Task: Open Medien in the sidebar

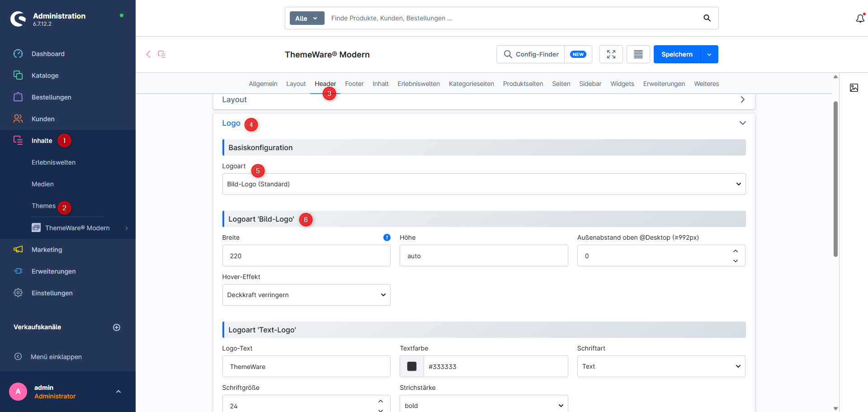Action: point(42,184)
